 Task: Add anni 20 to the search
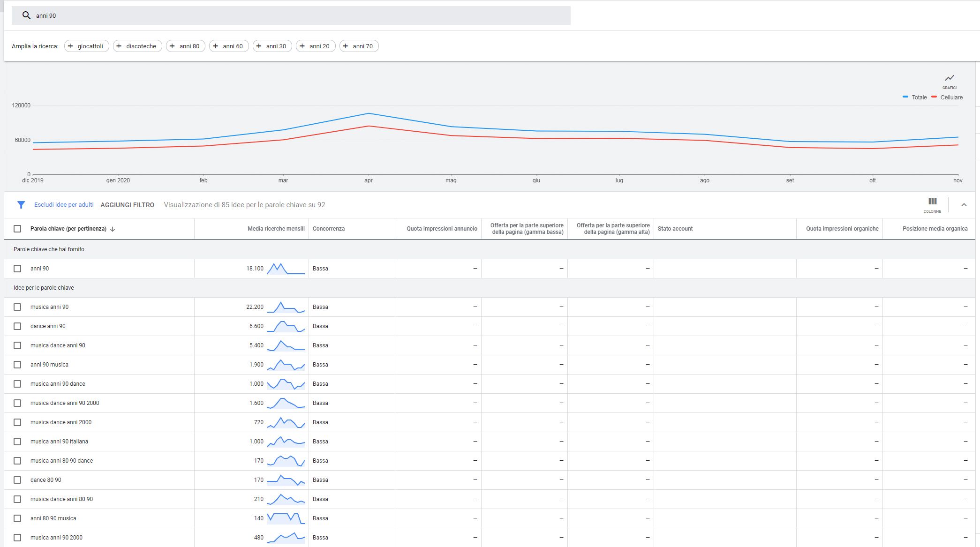tap(316, 46)
